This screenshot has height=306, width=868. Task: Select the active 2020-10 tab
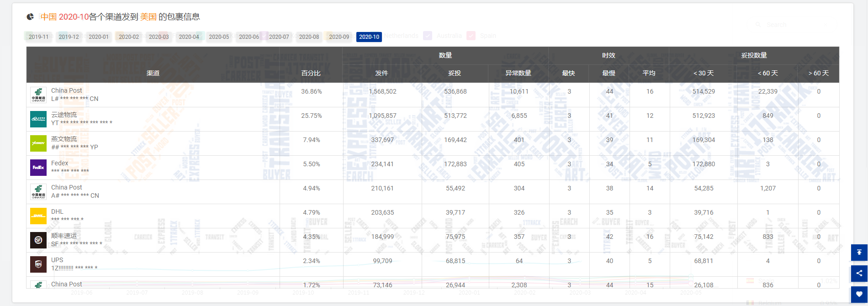click(369, 37)
